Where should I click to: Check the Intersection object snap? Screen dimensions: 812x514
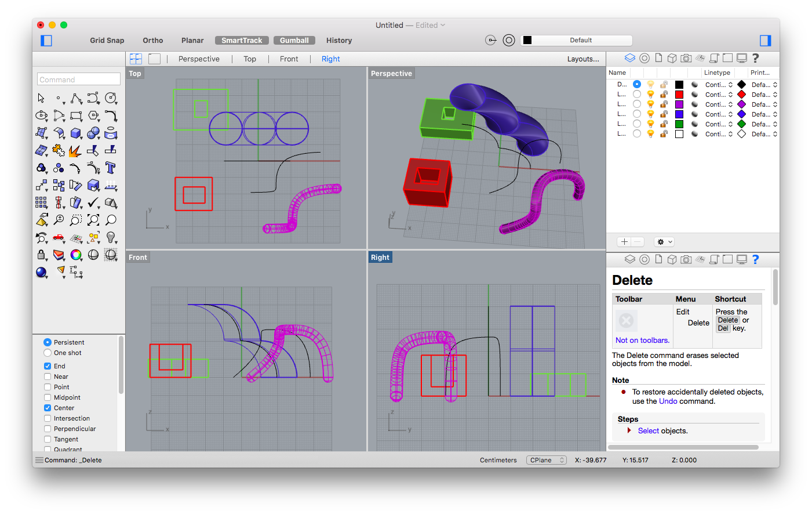pos(48,418)
